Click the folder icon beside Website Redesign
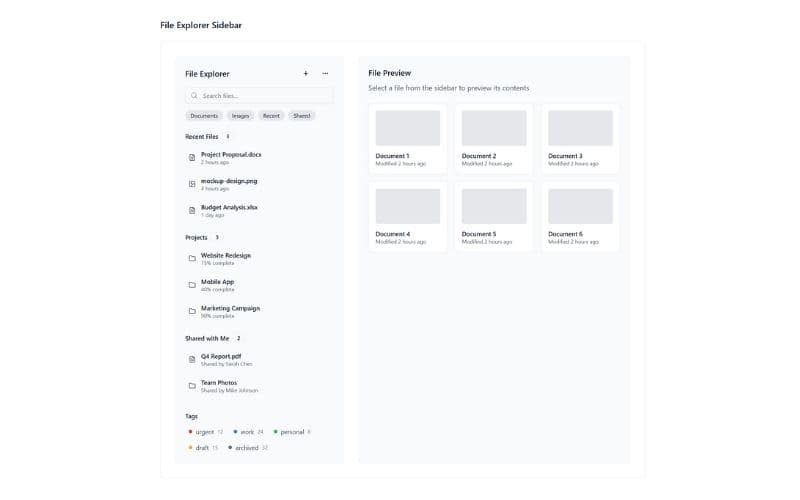The width and height of the screenshot is (800, 500). coord(192,258)
